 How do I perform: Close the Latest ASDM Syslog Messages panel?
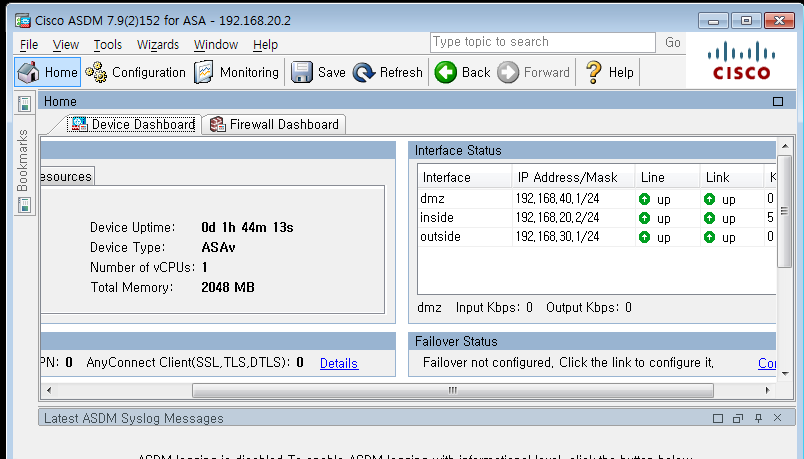point(777,418)
